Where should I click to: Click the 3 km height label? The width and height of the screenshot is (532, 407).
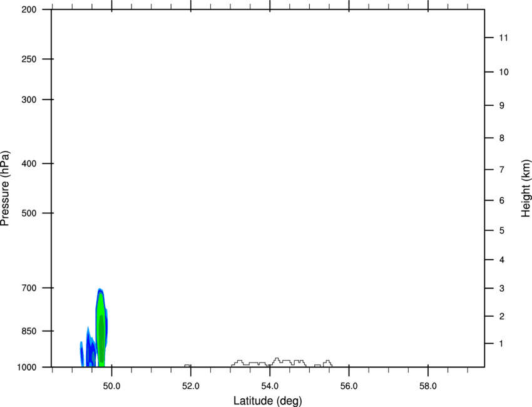click(x=502, y=288)
